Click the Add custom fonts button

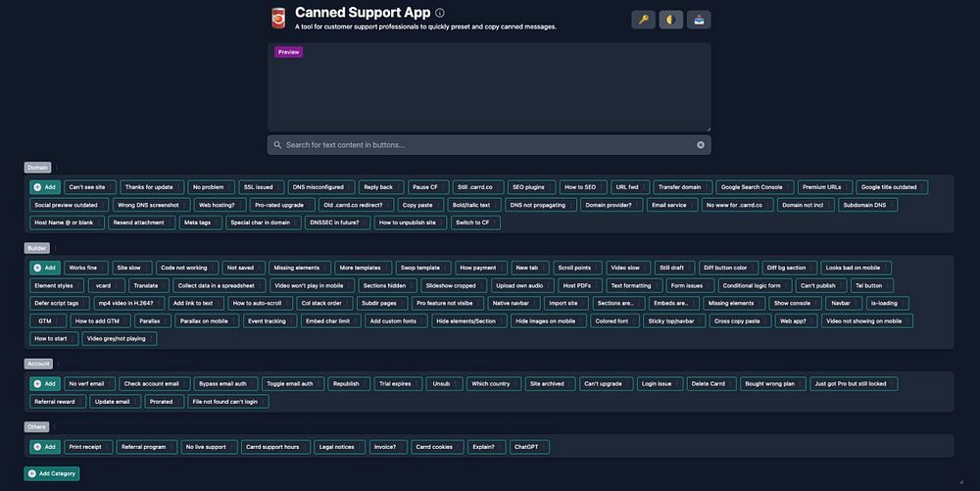tap(396, 321)
